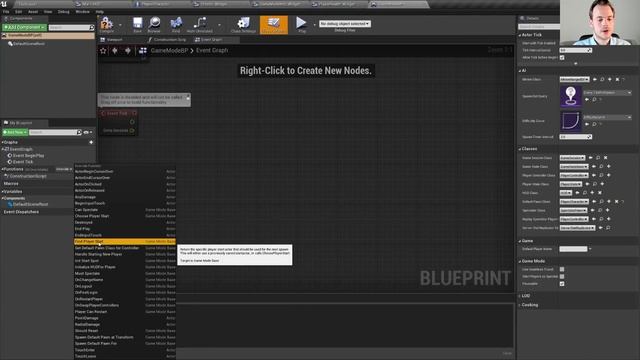The image size is (640, 360).
Task: Open the File menu
Action: [6, 11]
